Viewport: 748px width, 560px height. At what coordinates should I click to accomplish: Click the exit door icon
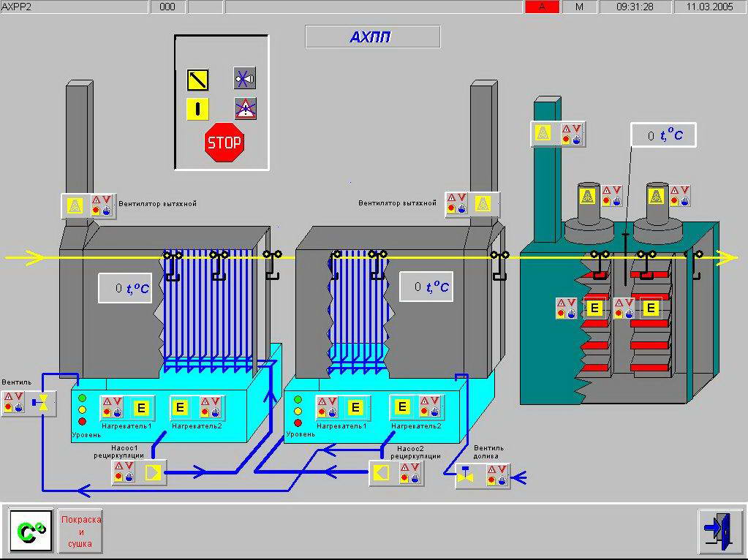pos(720,531)
